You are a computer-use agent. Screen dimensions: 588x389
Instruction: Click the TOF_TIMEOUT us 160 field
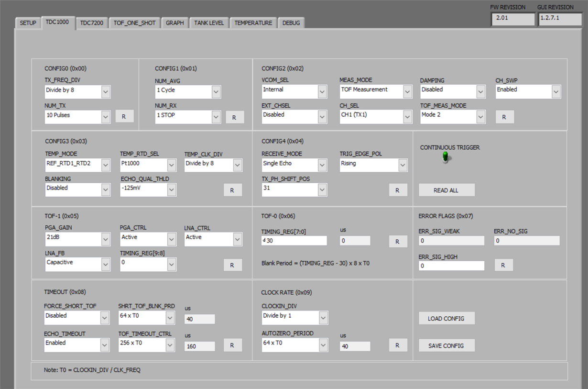coord(200,346)
